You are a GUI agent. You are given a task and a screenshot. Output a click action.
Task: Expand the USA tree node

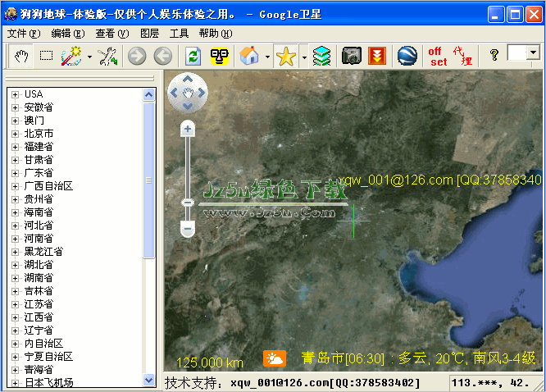pos(15,94)
